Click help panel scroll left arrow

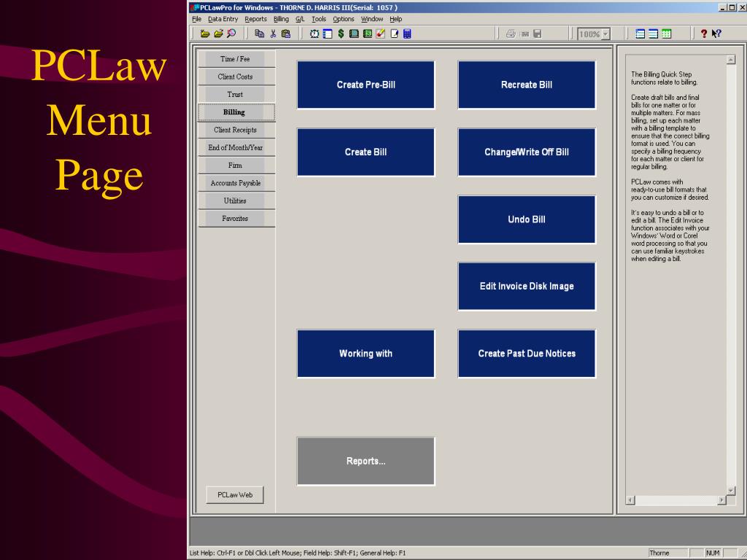tap(630, 500)
